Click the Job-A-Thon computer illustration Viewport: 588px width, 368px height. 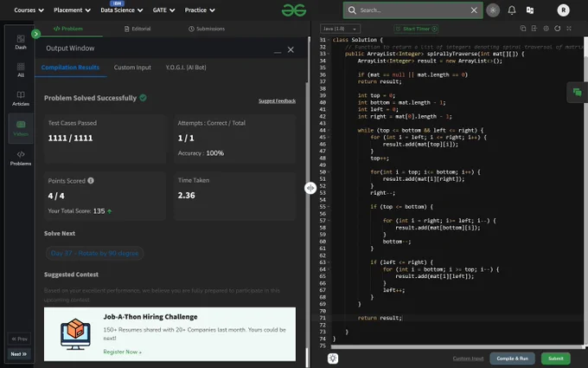coord(75,334)
